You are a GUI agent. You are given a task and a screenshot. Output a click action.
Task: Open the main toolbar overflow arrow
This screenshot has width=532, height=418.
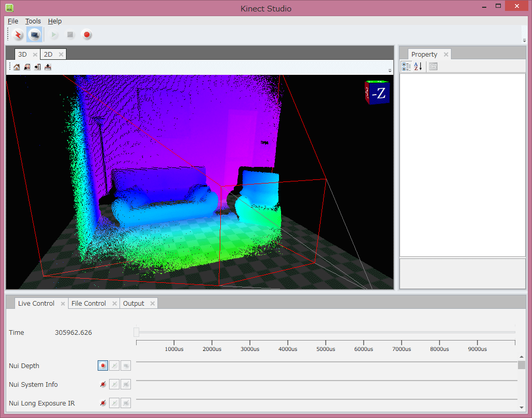(524, 41)
